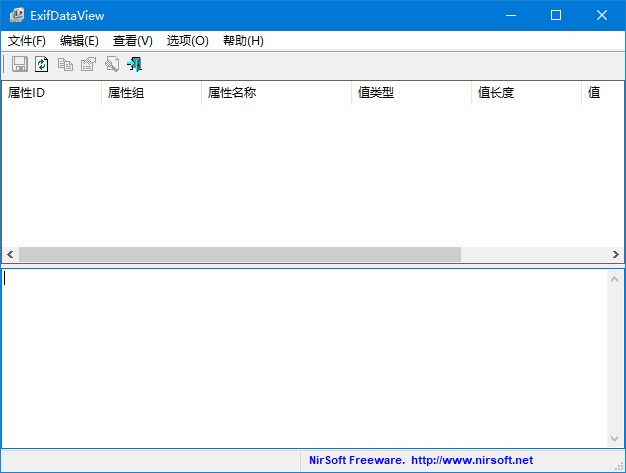Click the Properties toolbar icon
626x473 pixels.
click(x=88, y=65)
